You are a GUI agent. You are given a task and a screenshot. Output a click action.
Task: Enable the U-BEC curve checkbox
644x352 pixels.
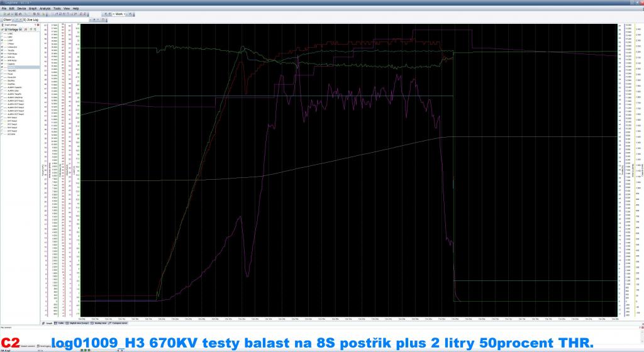(3, 34)
